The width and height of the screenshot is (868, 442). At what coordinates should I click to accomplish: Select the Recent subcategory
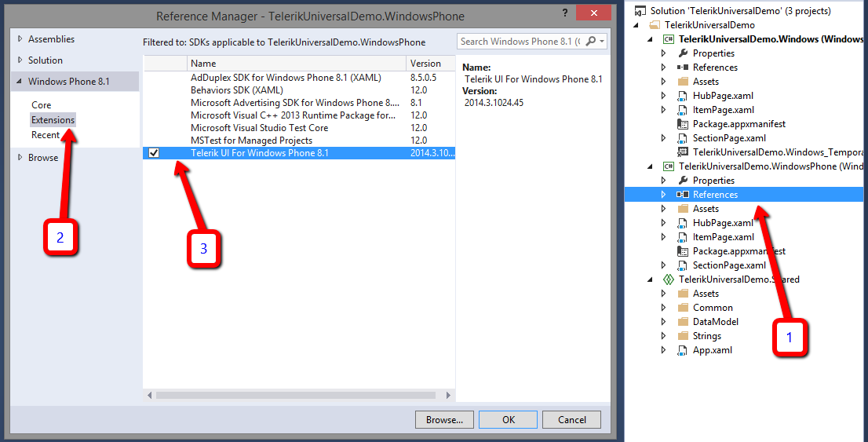(x=46, y=135)
